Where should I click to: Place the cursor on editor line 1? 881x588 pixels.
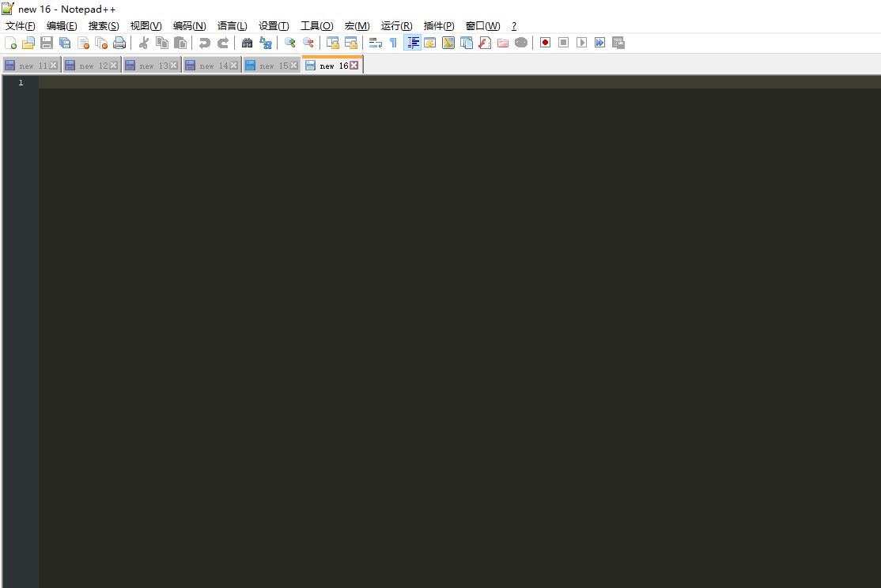point(459,82)
